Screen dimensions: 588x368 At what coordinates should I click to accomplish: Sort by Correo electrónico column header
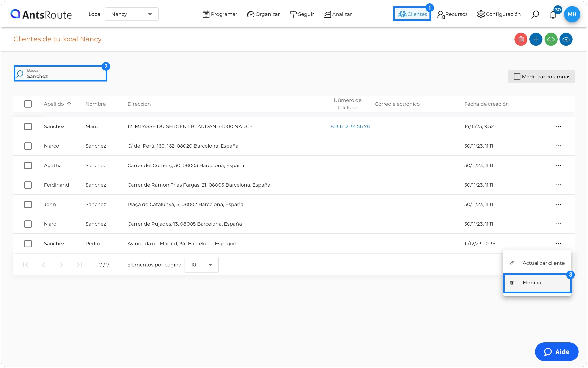[397, 104]
